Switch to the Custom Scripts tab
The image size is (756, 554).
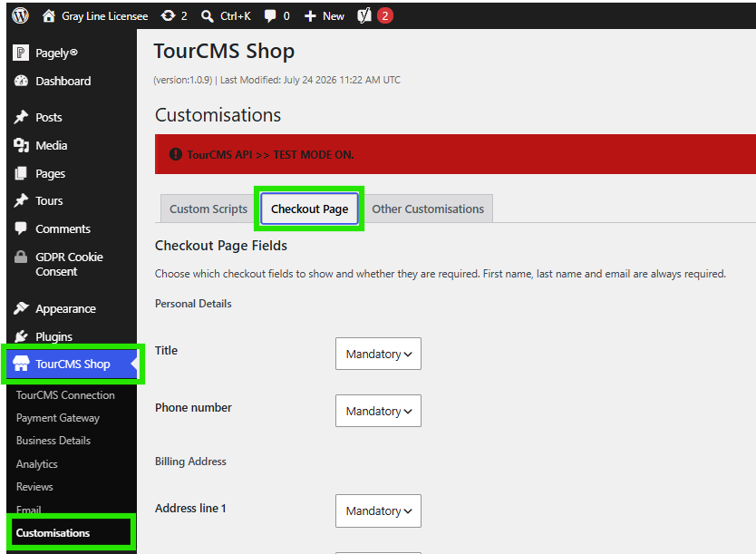pos(208,209)
